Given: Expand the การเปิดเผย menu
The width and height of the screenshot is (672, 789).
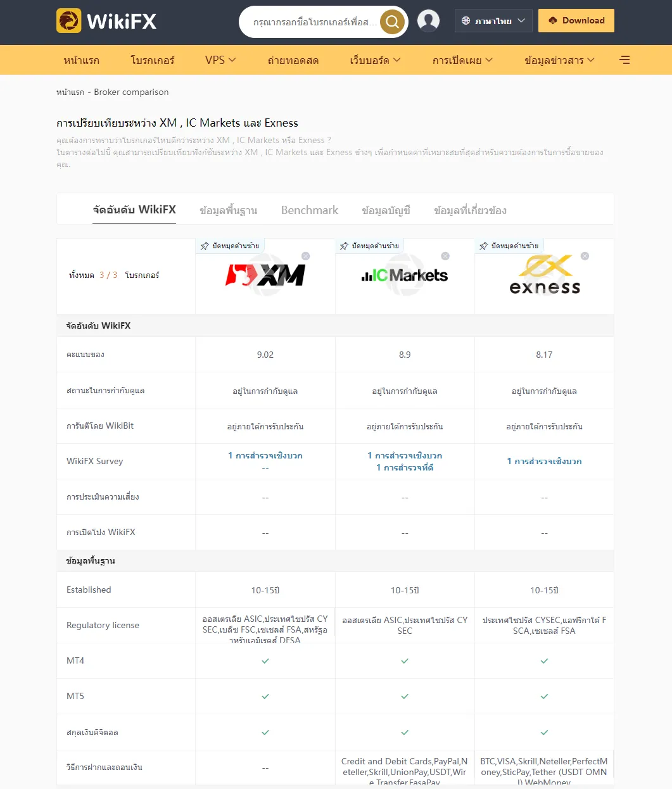Looking at the screenshot, I should [462, 60].
